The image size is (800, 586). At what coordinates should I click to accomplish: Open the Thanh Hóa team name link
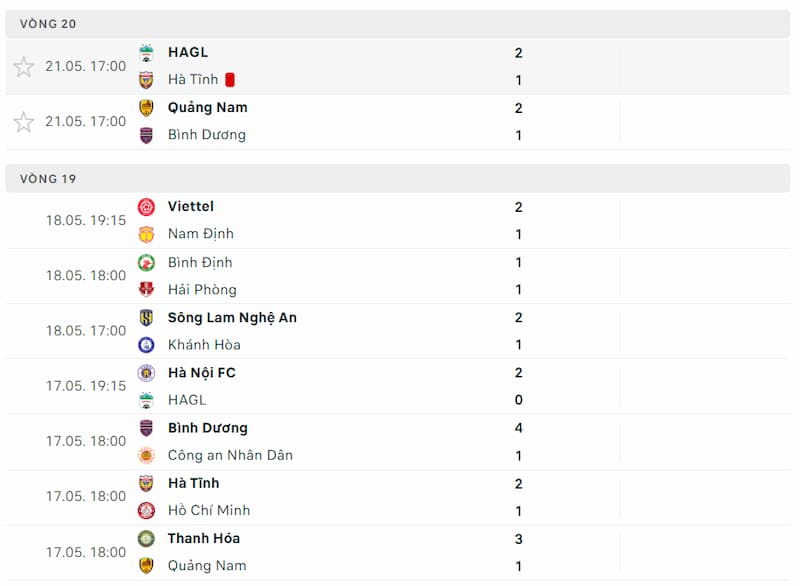[x=204, y=539]
